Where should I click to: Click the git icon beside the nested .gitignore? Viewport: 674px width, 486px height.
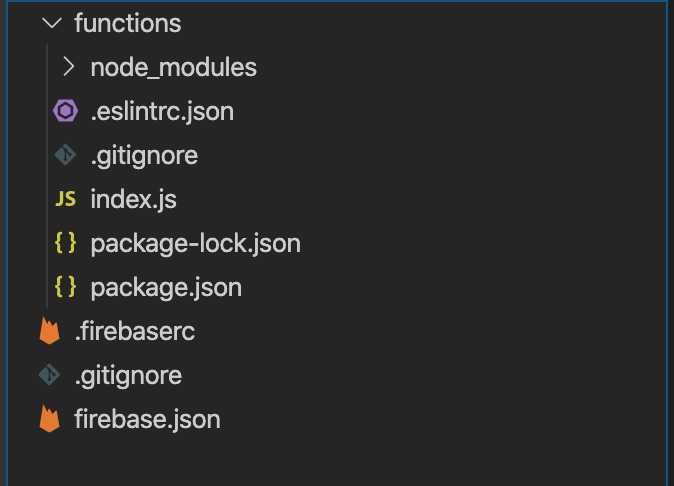pyautogui.click(x=65, y=155)
